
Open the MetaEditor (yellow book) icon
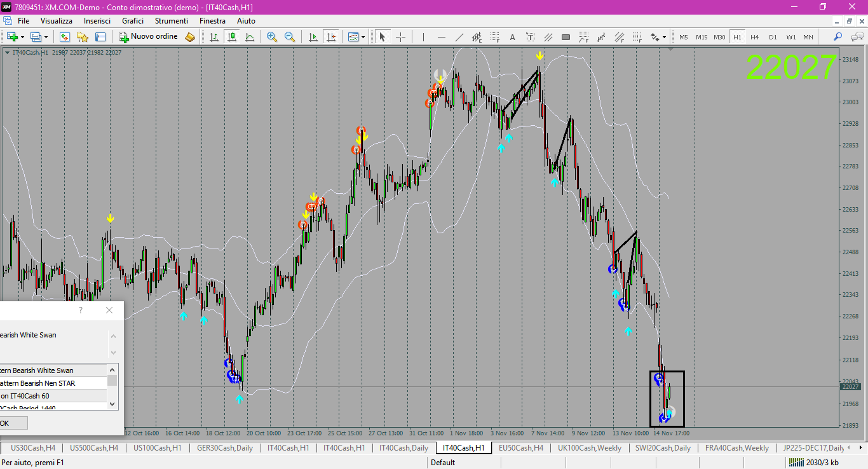click(x=190, y=37)
